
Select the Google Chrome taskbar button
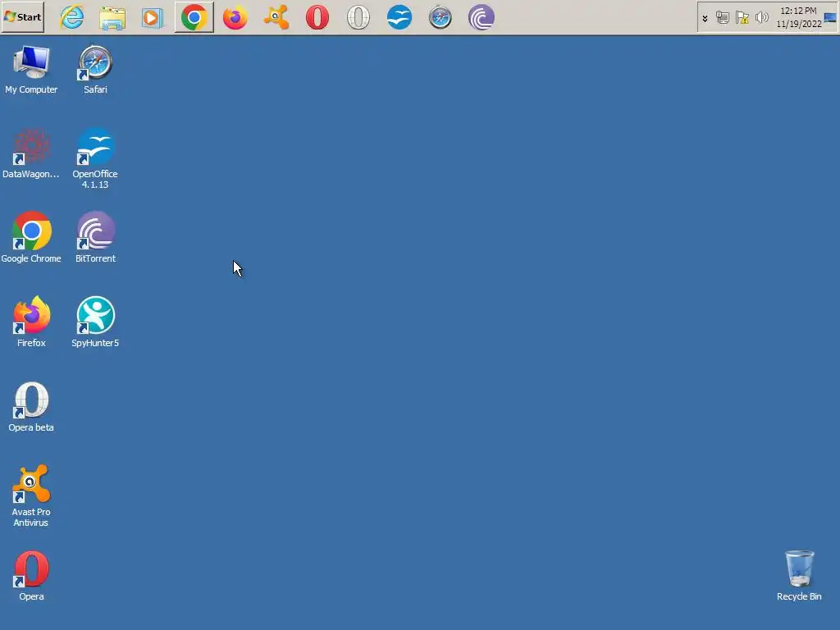click(194, 17)
